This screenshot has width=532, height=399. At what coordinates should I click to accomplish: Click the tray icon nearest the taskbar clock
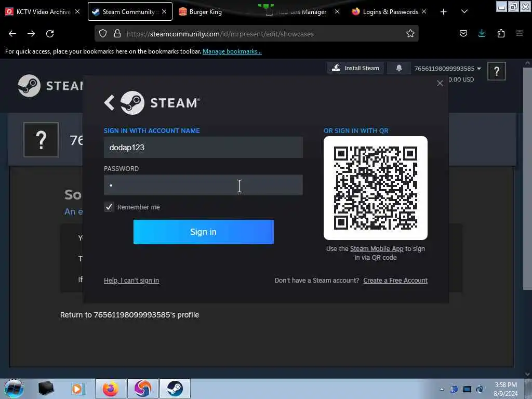click(x=480, y=389)
